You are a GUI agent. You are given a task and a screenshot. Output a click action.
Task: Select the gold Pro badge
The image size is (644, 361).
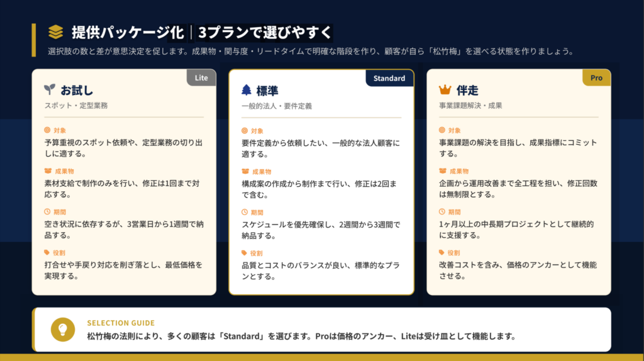pos(596,78)
